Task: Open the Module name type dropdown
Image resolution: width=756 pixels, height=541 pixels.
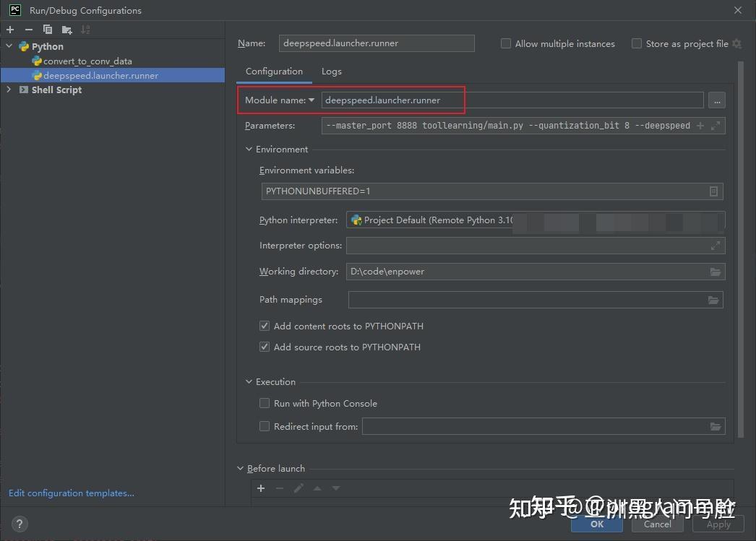Action: tap(312, 100)
